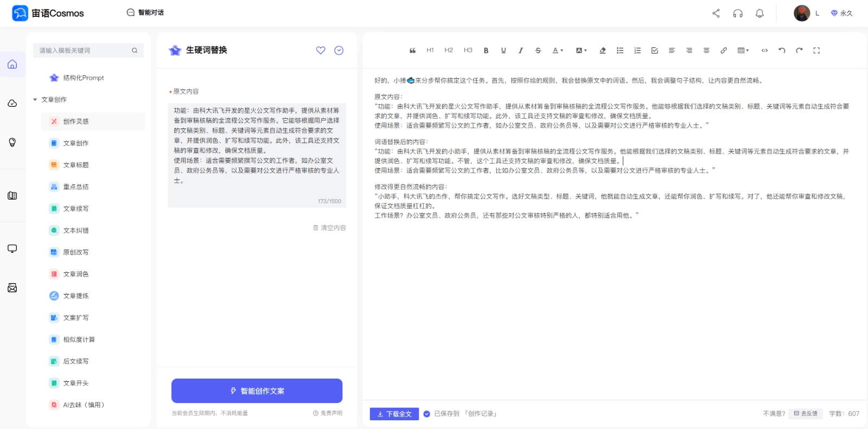The width and height of the screenshot is (868, 429).
Task: Select 文章润色 from the template list
Action: [75, 274]
